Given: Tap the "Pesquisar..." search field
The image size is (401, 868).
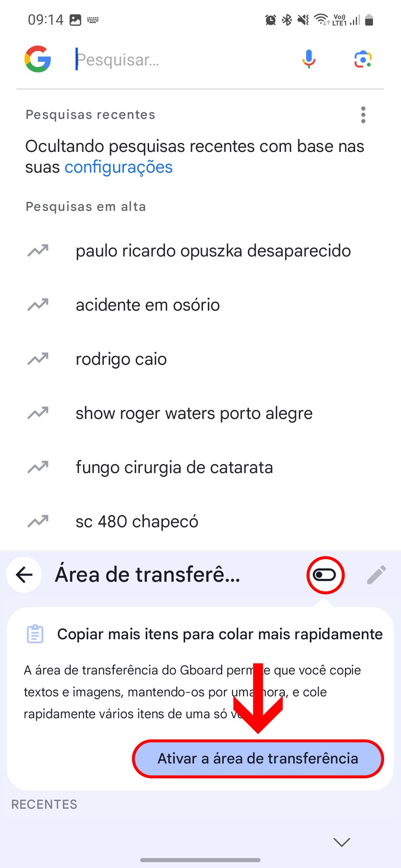Looking at the screenshot, I should 180,60.
